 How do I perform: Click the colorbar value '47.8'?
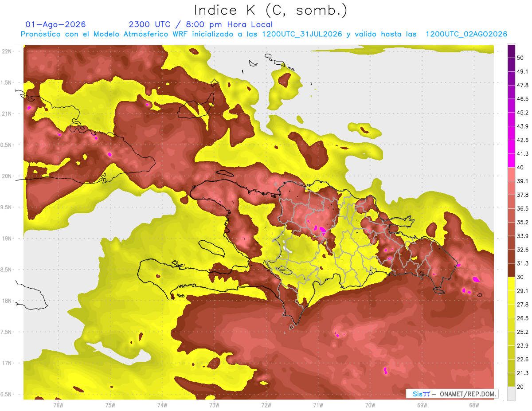tap(523, 85)
